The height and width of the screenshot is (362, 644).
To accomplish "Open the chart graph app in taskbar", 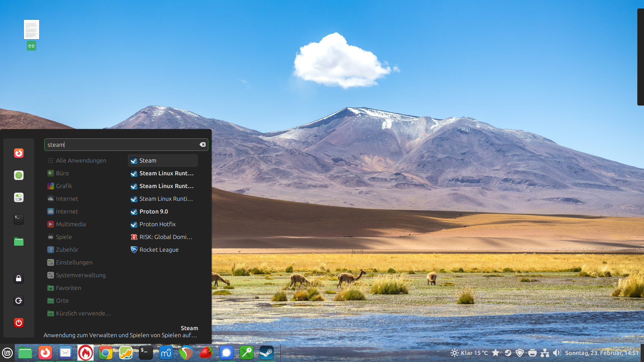I will (x=126, y=353).
